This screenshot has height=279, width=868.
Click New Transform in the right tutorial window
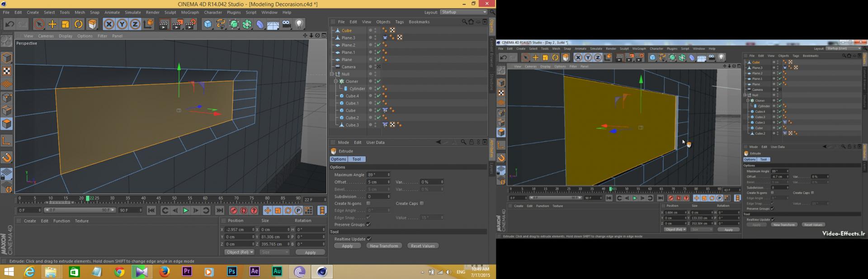coord(784,225)
